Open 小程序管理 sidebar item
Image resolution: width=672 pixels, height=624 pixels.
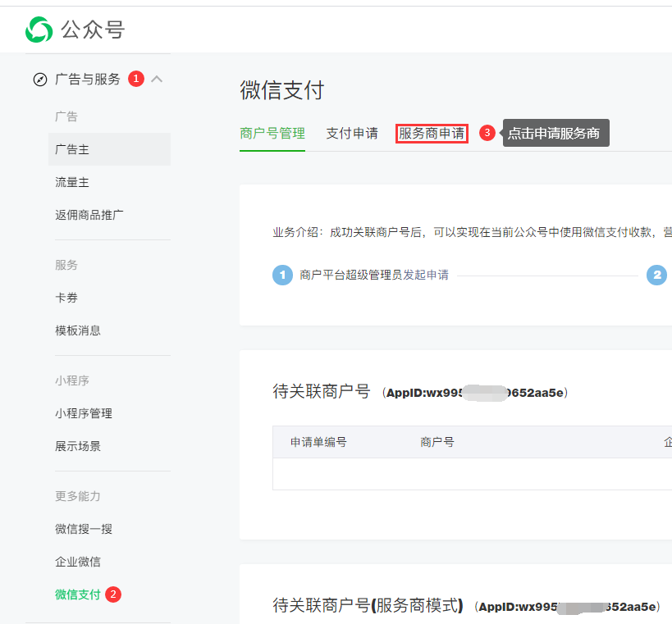pos(84,413)
